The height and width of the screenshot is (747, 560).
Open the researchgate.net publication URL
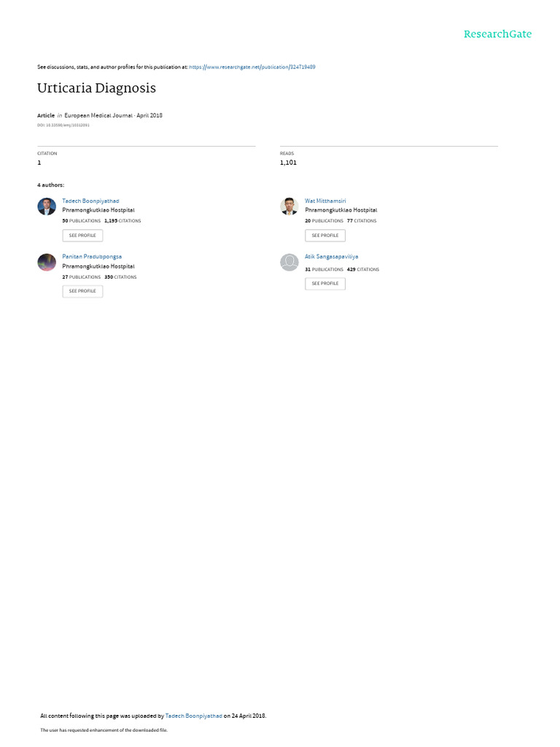pos(252,67)
